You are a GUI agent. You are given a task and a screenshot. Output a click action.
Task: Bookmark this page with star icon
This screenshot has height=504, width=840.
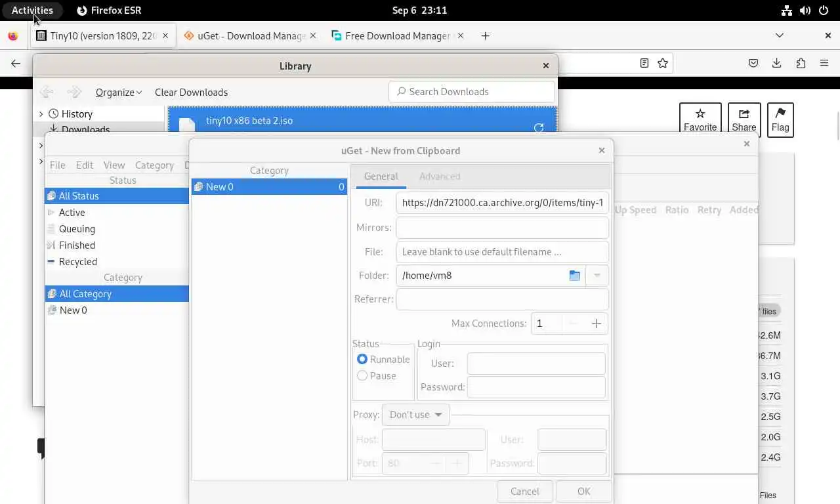click(663, 63)
